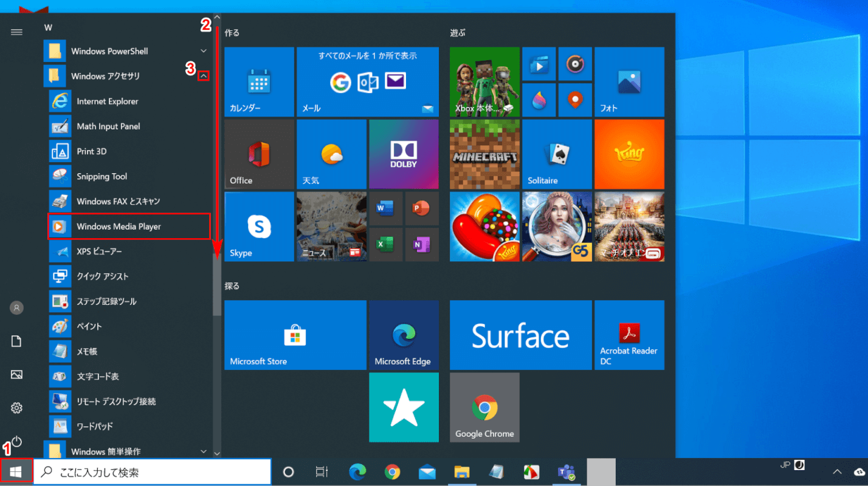
Task: Open Windows FAX とスキャン
Action: pos(128,201)
